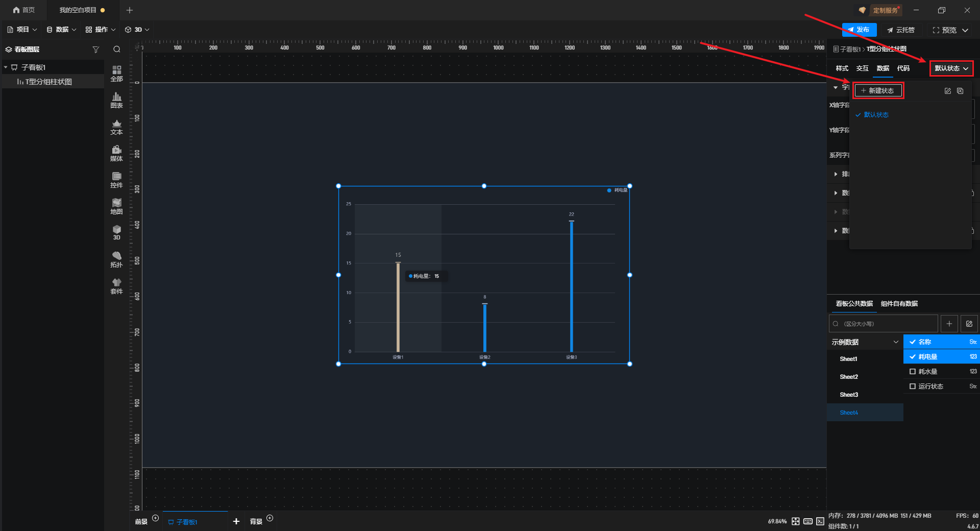Click the 新建状态 button
980x531 pixels.
click(878, 91)
